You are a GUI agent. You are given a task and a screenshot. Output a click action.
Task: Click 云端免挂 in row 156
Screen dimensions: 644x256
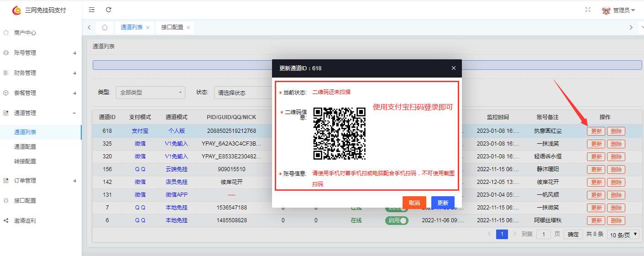(x=177, y=169)
